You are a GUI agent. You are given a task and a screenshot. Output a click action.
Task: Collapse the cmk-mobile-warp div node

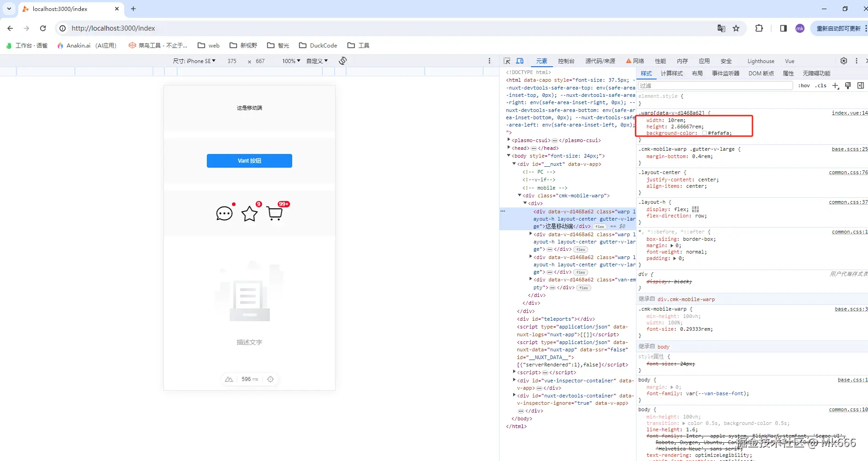(520, 195)
